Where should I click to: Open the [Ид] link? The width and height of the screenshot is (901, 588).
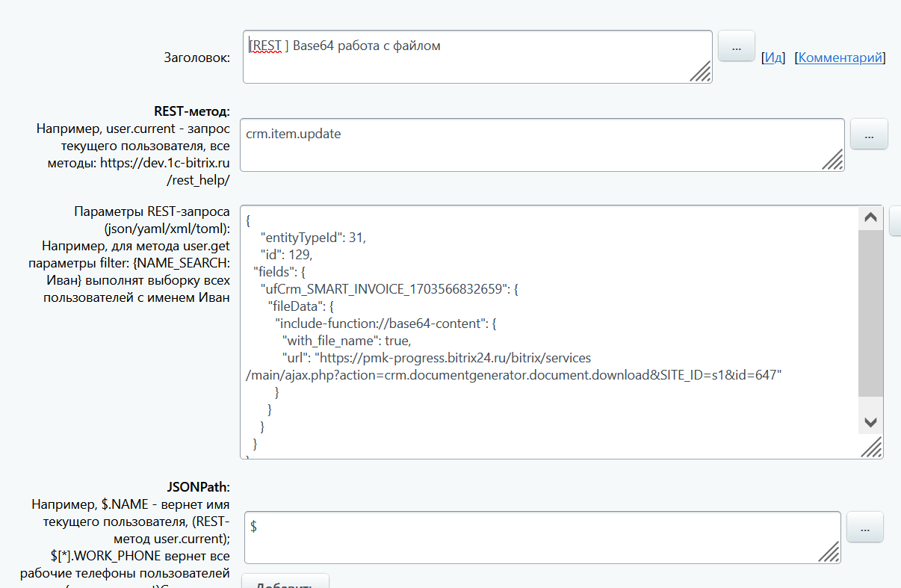click(x=772, y=58)
